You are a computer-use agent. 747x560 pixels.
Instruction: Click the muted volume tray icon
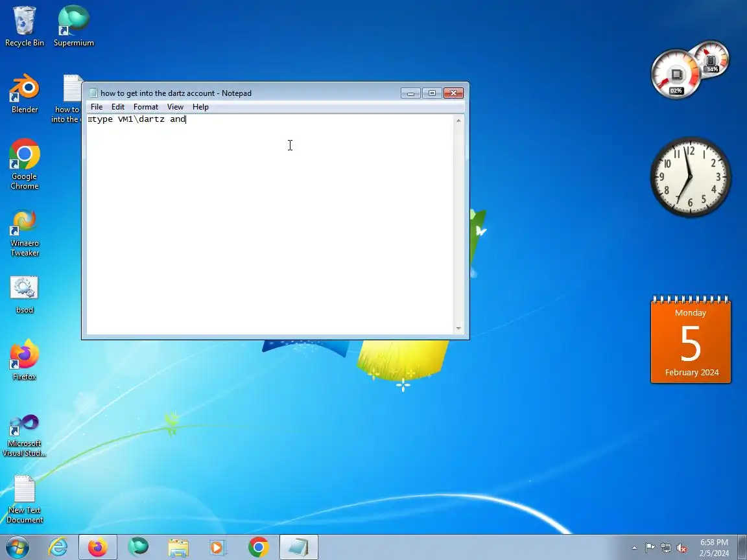[x=682, y=548]
